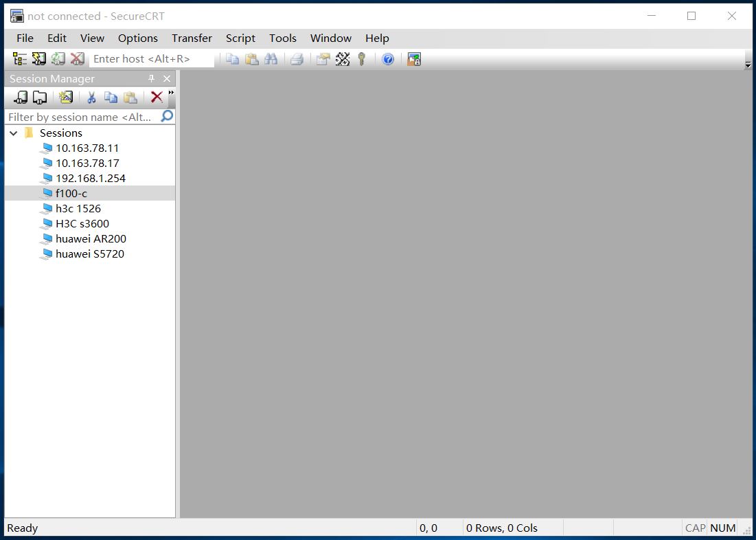Click the Copy icon in Session Manager toolbar
The height and width of the screenshot is (540, 756).
click(x=111, y=98)
